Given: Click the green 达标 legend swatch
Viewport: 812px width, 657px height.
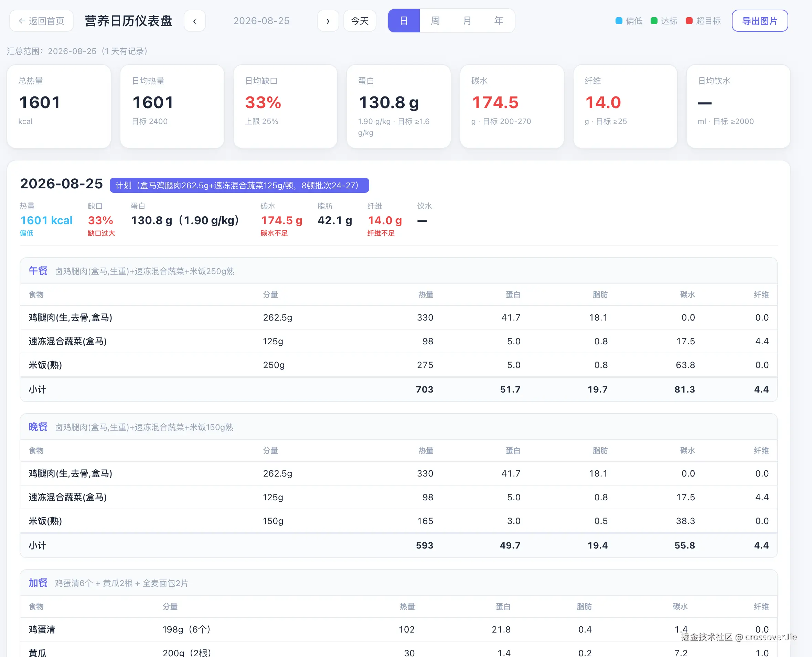Looking at the screenshot, I should pos(653,21).
